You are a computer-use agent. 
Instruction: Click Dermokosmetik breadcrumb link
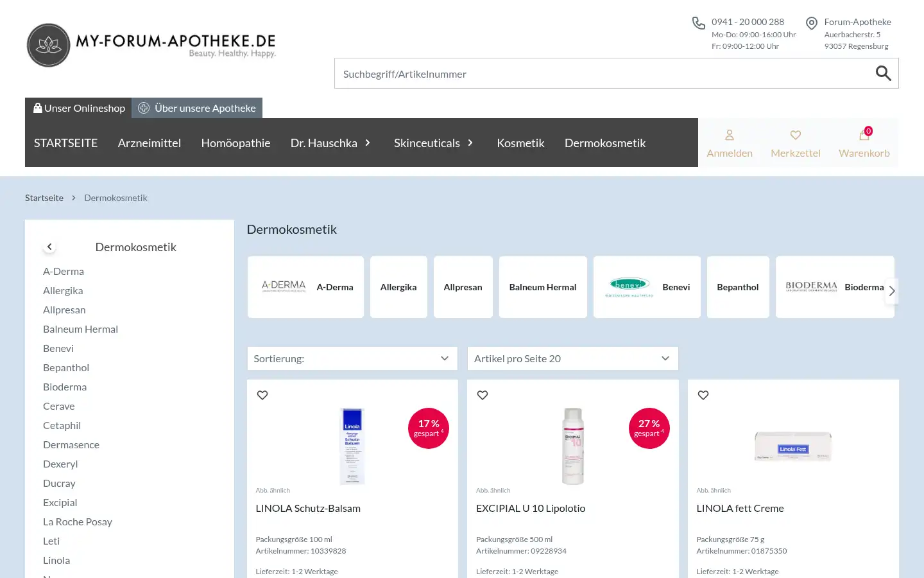(116, 198)
